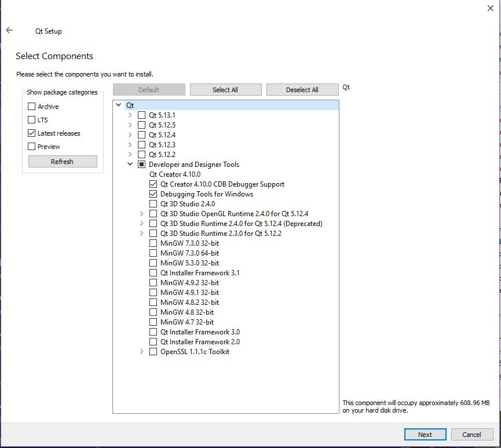The height and width of the screenshot is (448, 501).
Task: Expand the Qt 5.12.4 node
Action: (130, 134)
